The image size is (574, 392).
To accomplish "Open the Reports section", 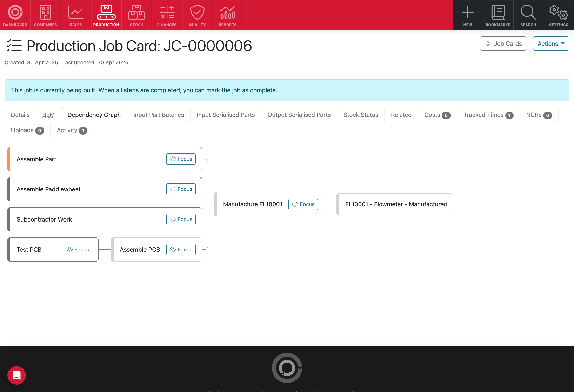I will [x=228, y=15].
